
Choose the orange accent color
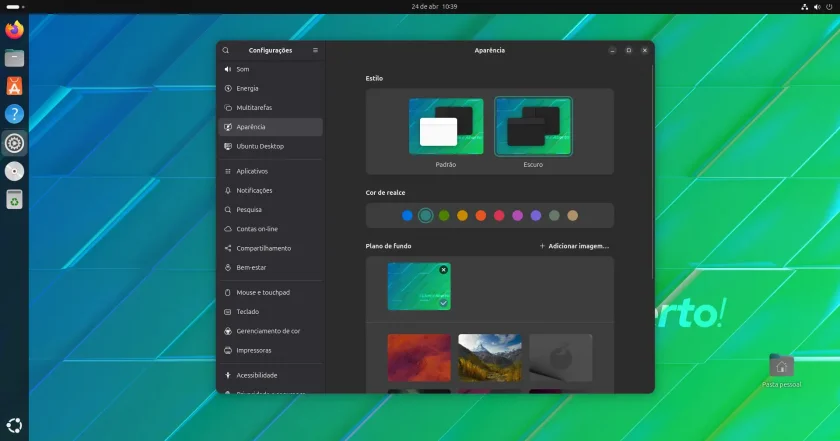[x=481, y=215]
